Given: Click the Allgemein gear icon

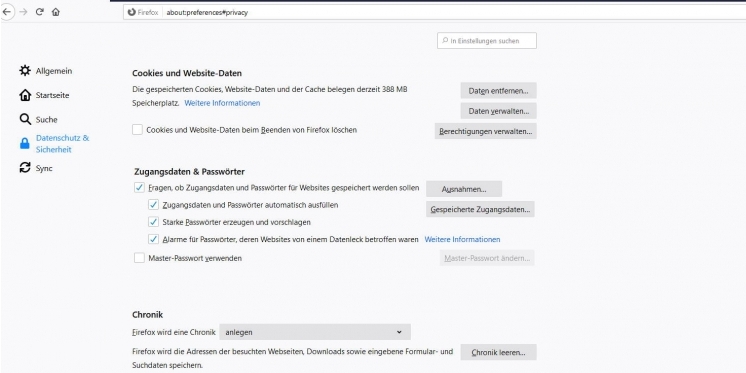Looking at the screenshot, I should tap(25, 71).
